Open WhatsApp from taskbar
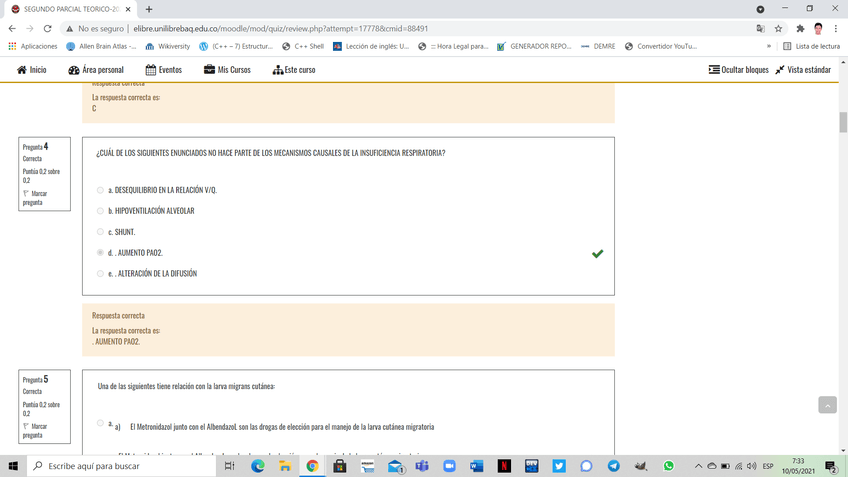This screenshot has width=848, height=477. (668, 466)
